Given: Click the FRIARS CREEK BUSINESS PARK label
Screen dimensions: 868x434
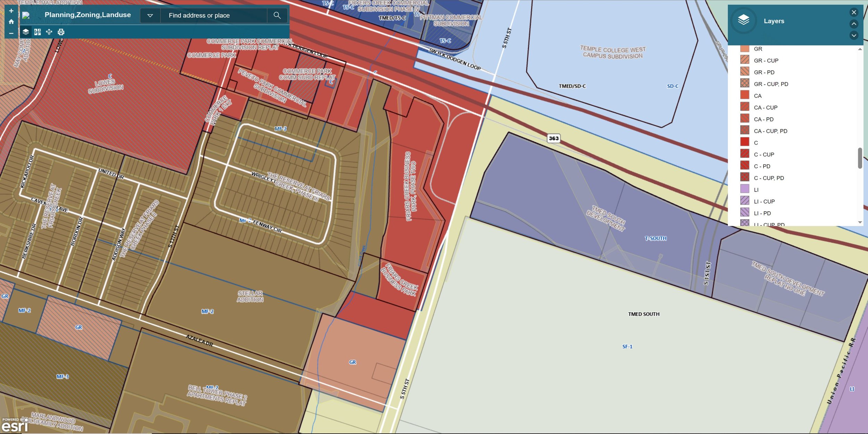Looking at the screenshot, I should click(400, 280).
